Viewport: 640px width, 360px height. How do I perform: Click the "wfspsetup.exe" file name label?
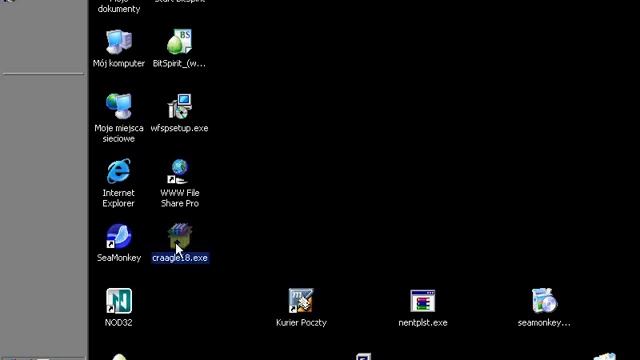pos(179,128)
